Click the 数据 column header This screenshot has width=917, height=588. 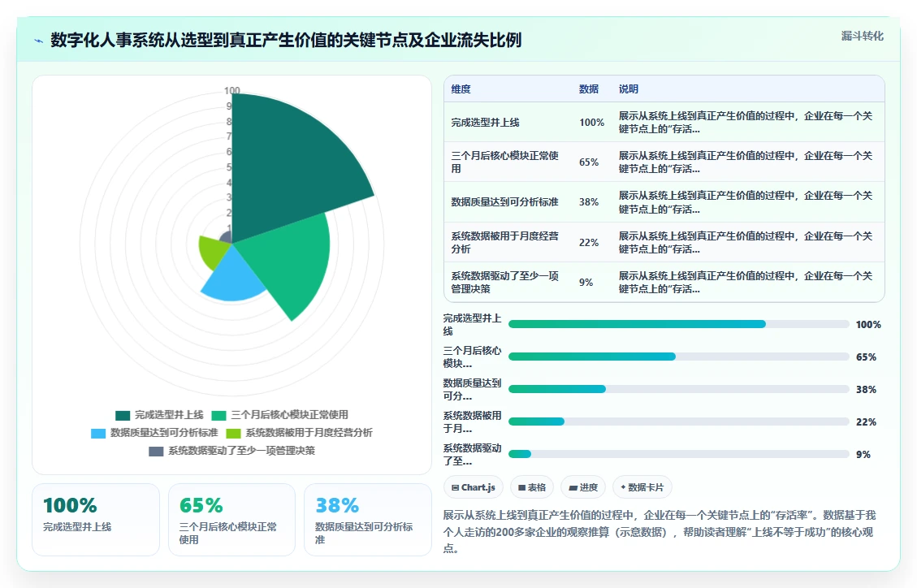[x=588, y=89]
